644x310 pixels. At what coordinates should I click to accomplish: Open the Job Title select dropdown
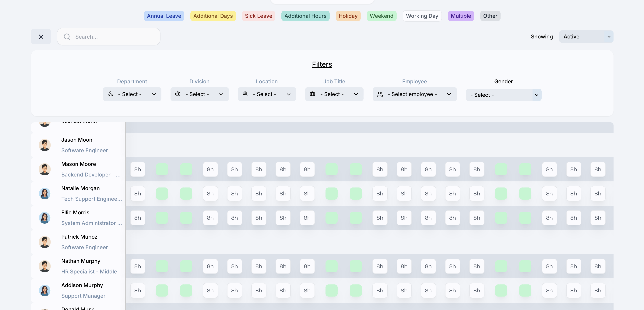tap(334, 94)
